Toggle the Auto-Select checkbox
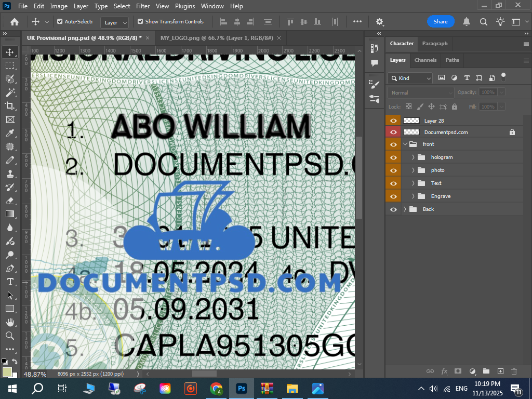The height and width of the screenshot is (399, 532). (60, 22)
